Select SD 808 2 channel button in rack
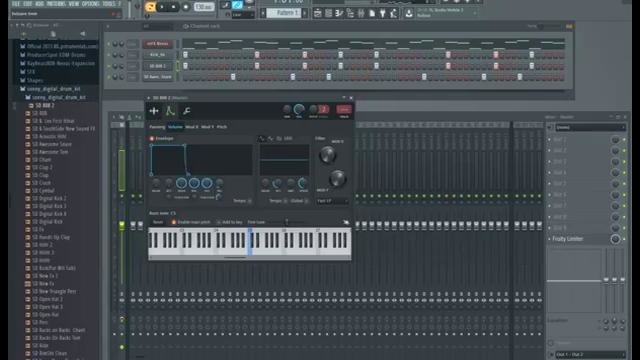The image size is (640, 360). pos(158,66)
